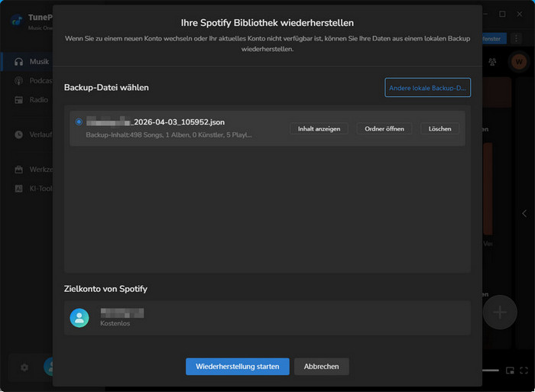Click the TunePat logo icon

click(x=16, y=21)
